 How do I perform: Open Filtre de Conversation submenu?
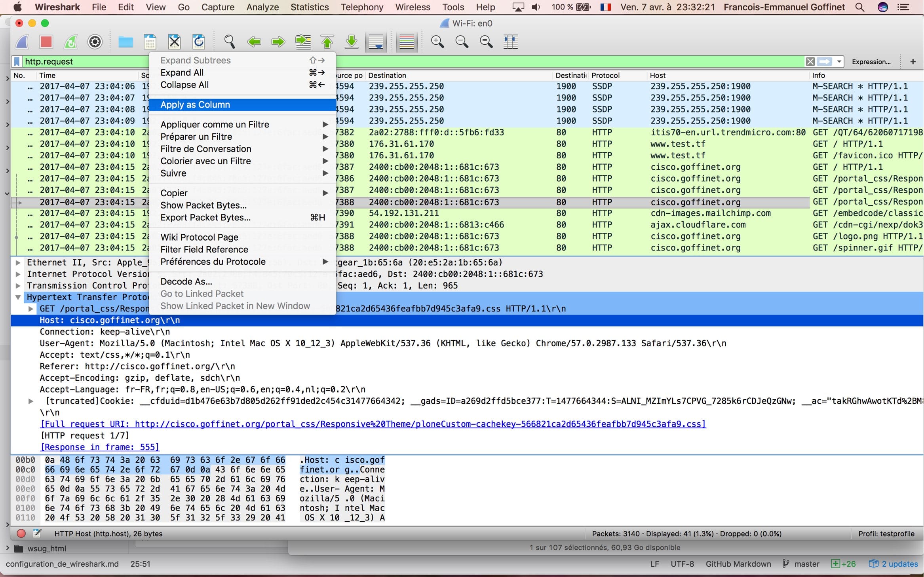pyautogui.click(x=242, y=149)
